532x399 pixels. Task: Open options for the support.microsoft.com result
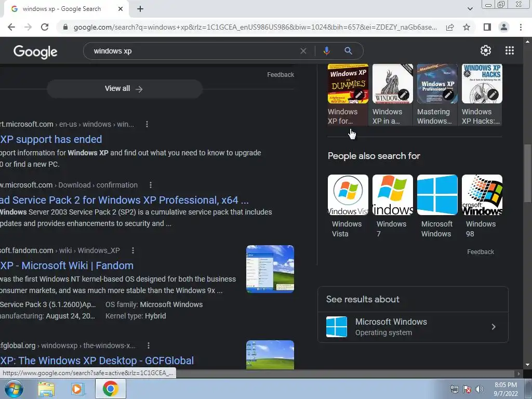(147, 124)
